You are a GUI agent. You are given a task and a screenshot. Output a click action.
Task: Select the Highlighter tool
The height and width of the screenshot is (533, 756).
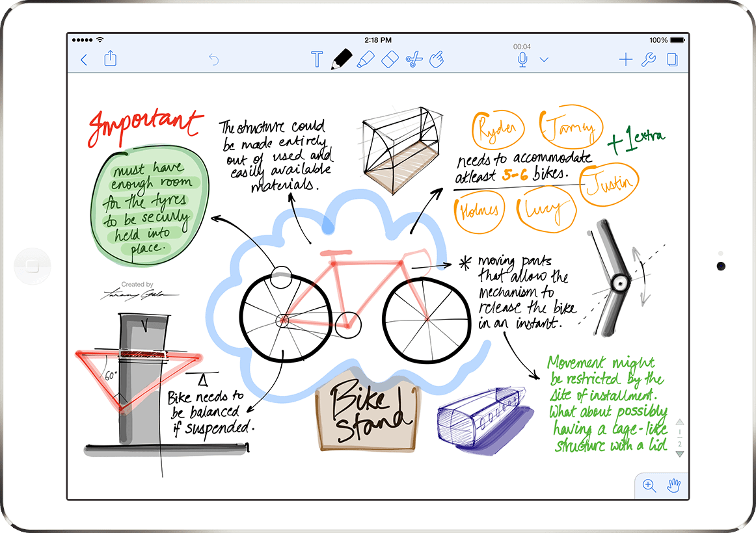pos(365,58)
